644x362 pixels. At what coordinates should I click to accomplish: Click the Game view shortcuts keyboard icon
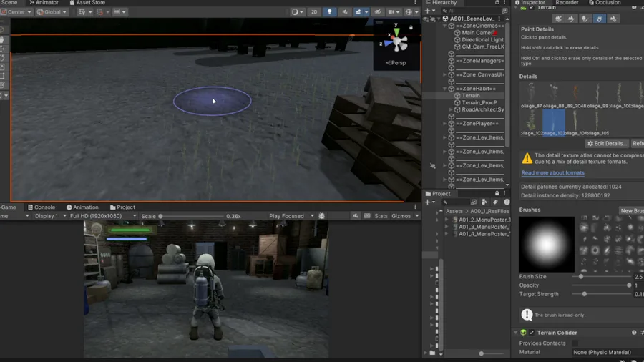click(x=367, y=216)
